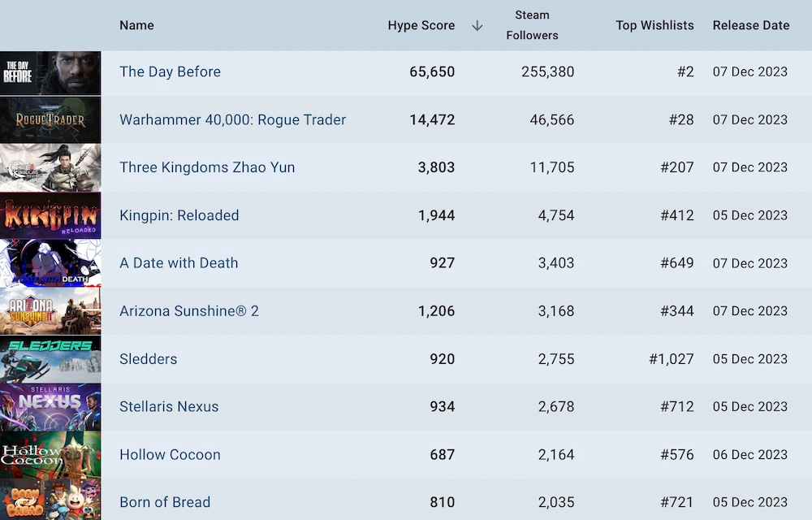Select hype score 65,650 cell

(x=432, y=71)
